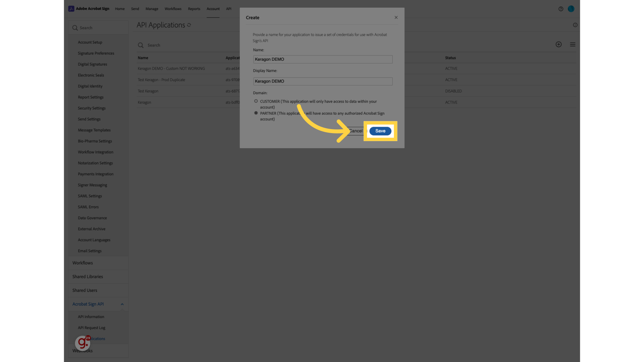Open API Request Log
The height and width of the screenshot is (362, 644).
(92, 328)
